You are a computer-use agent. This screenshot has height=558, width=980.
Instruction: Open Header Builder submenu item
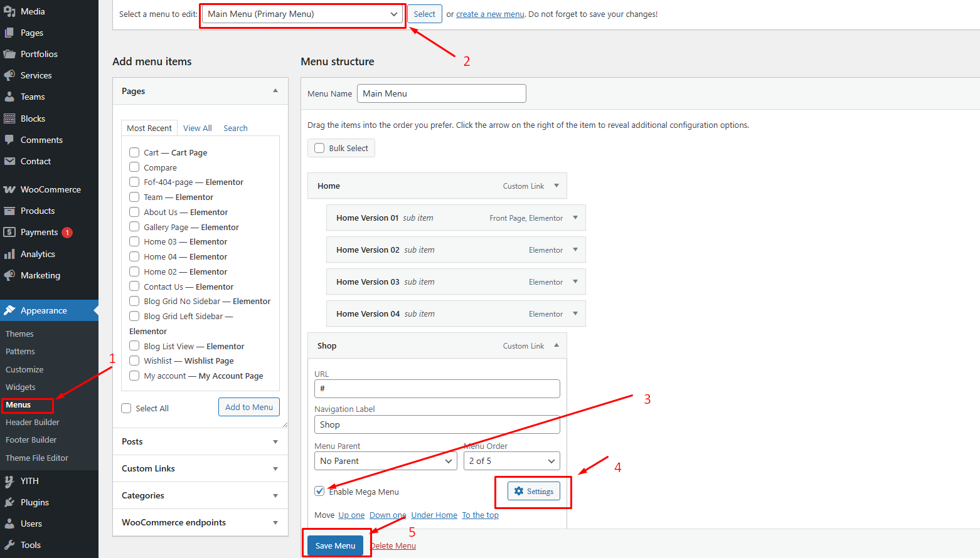click(x=33, y=422)
